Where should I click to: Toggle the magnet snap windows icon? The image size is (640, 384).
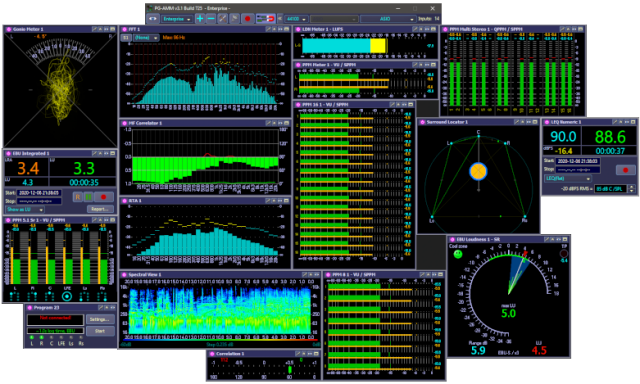265,19
